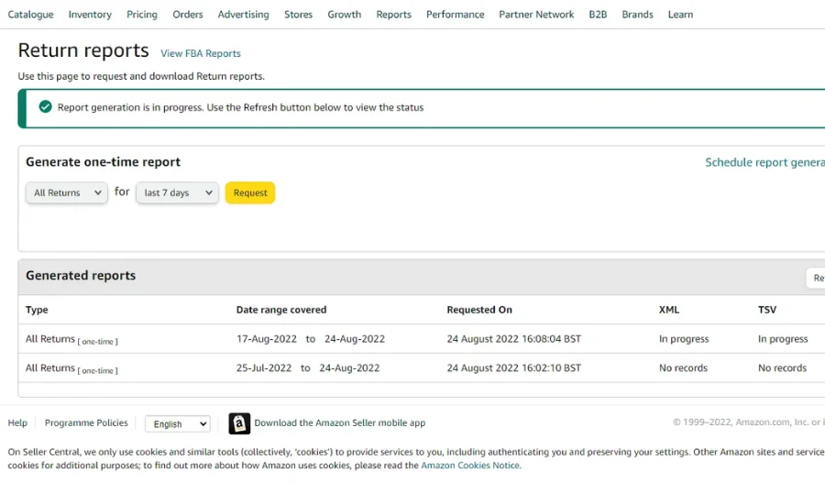
Task: Follow the View FBA Reports link
Action: click(x=201, y=54)
